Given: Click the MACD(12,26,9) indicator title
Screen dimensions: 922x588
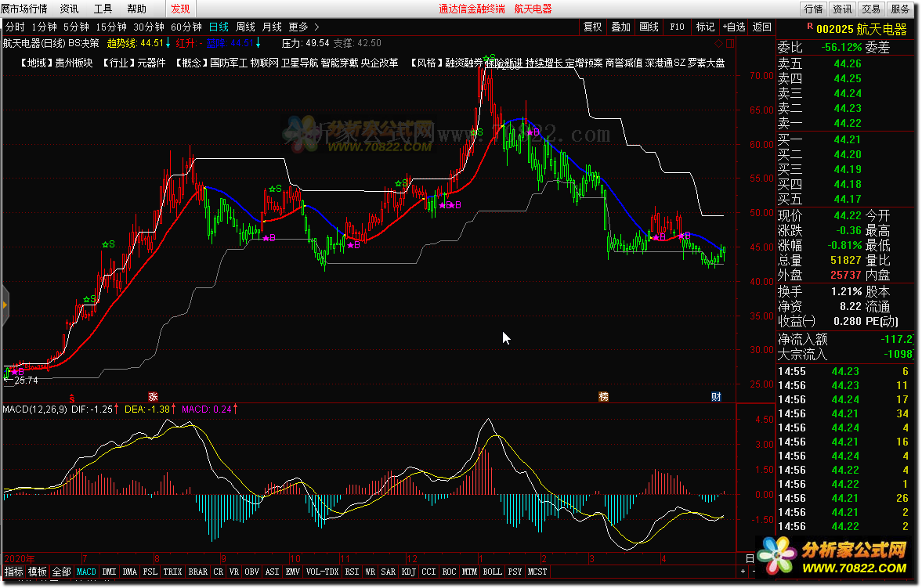Looking at the screenshot, I should click(34, 409).
